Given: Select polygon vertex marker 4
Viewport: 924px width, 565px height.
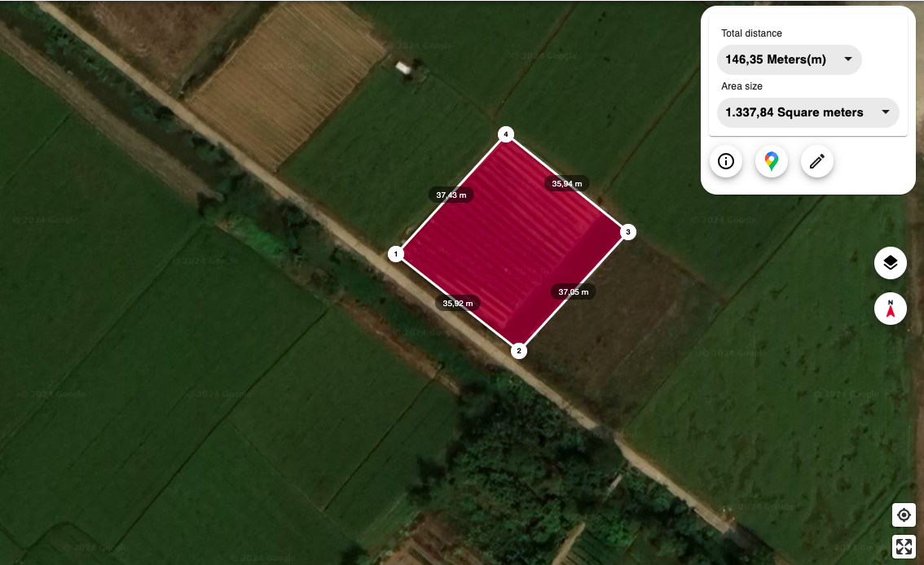Looking at the screenshot, I should click(x=506, y=134).
